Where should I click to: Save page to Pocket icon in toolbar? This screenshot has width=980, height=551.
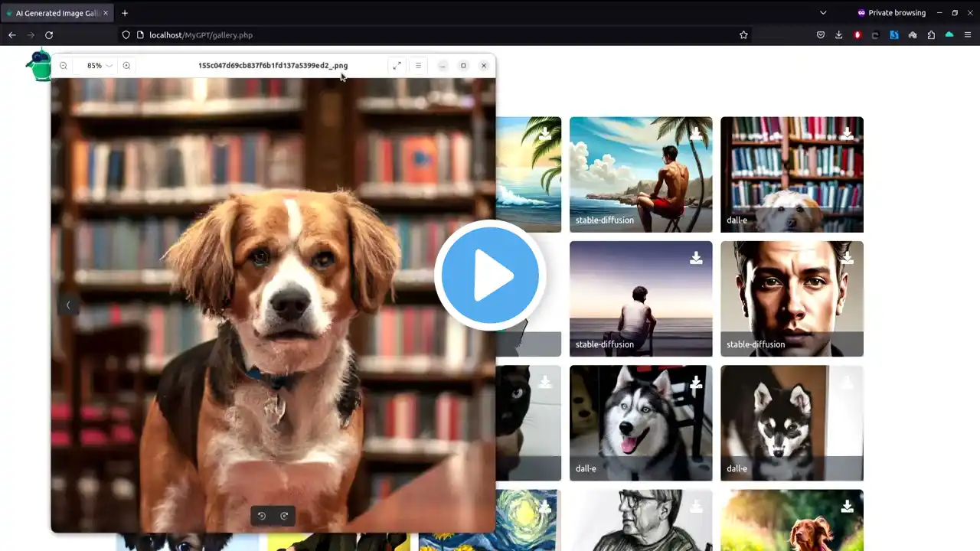[x=821, y=35]
